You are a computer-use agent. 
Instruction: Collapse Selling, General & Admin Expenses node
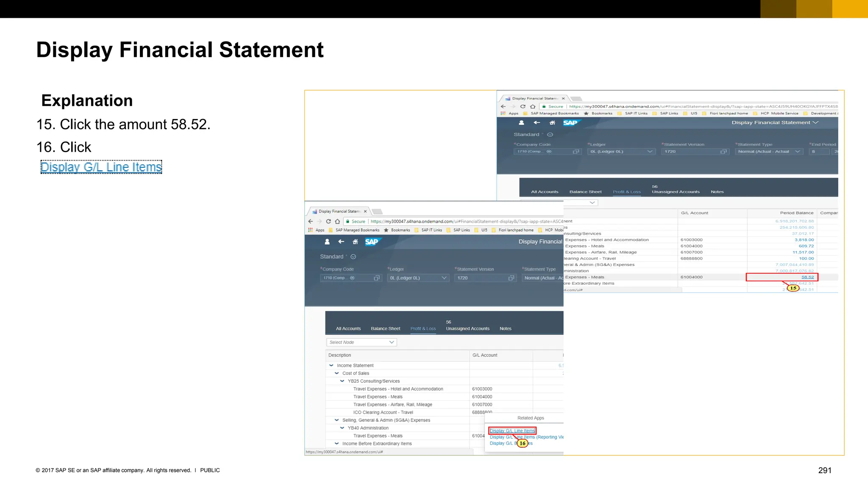(x=337, y=420)
